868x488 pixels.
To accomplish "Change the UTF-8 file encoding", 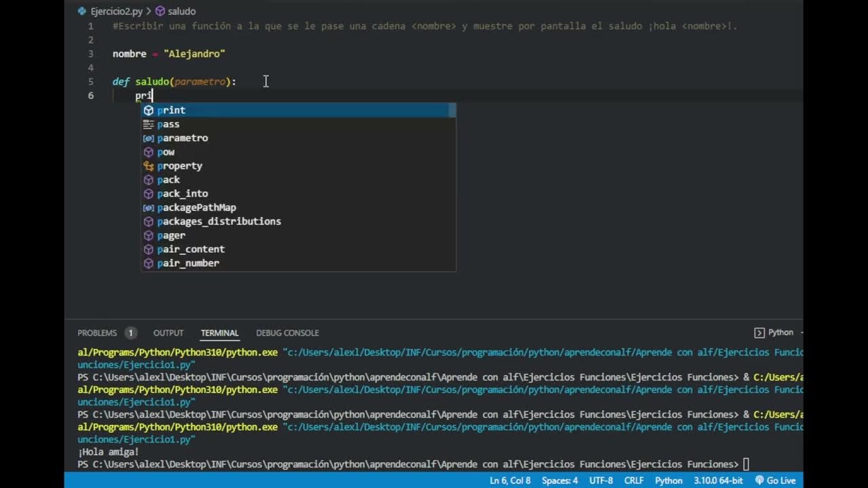I will click(601, 481).
